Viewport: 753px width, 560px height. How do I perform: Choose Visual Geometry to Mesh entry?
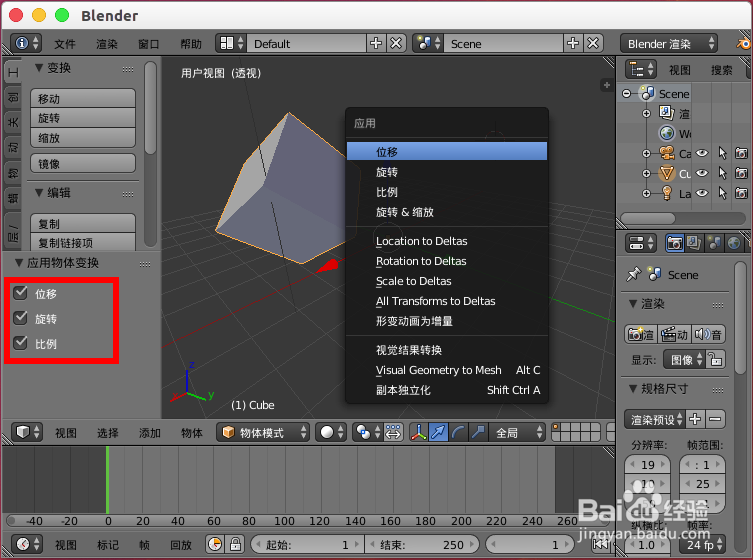tap(447, 370)
